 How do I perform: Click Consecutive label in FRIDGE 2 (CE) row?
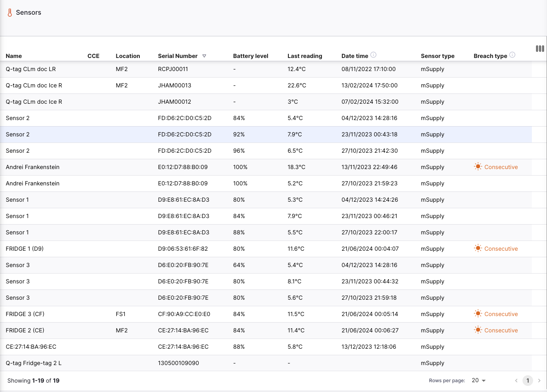501,330
